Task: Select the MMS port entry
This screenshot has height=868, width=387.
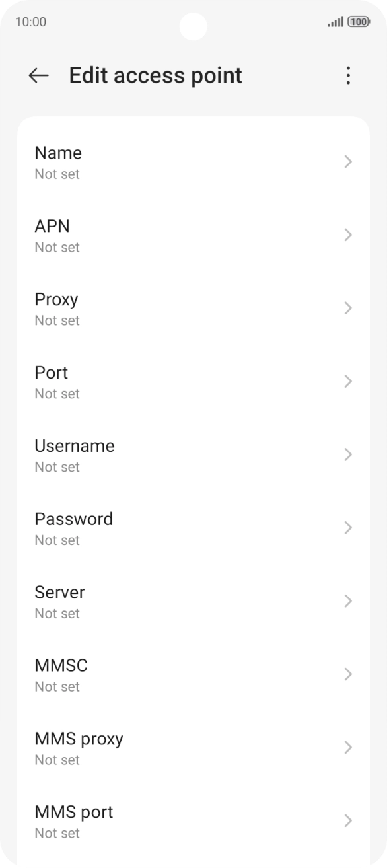Action: coord(194,822)
